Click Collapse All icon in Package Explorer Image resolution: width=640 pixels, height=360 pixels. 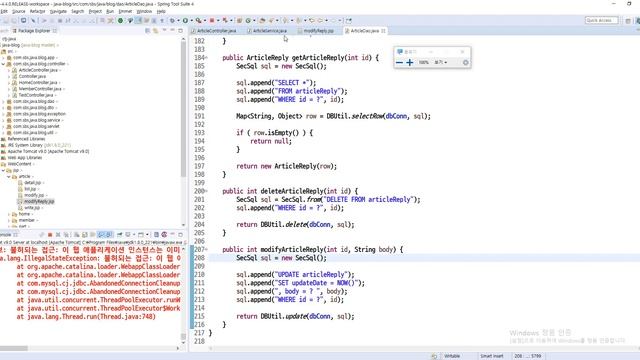pos(147,31)
